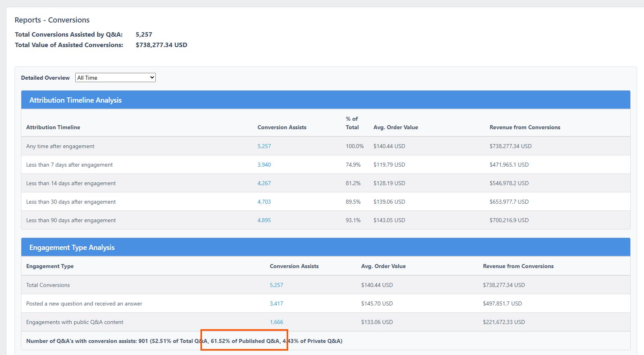View 1,666 public Q&A engagement assists

(276, 322)
